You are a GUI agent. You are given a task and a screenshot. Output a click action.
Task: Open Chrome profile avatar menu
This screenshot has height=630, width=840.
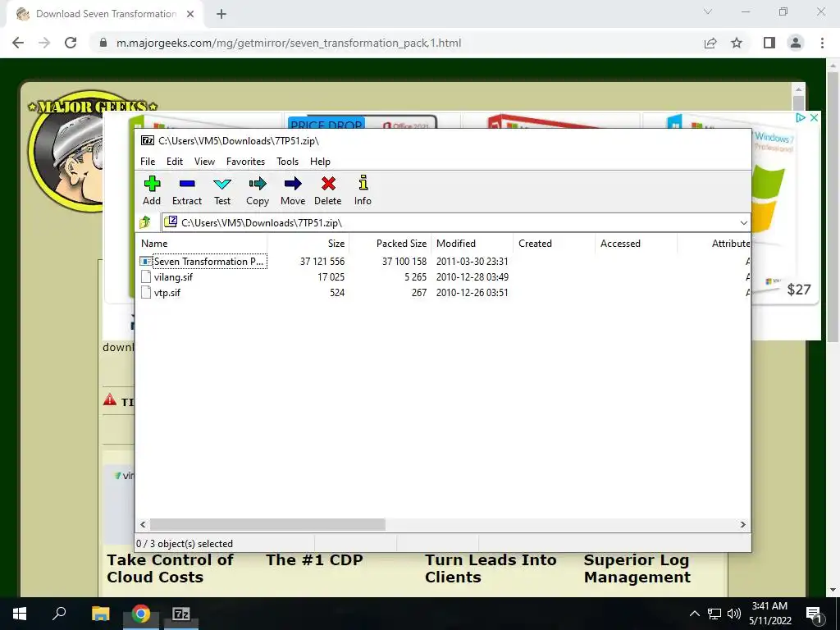coord(796,43)
